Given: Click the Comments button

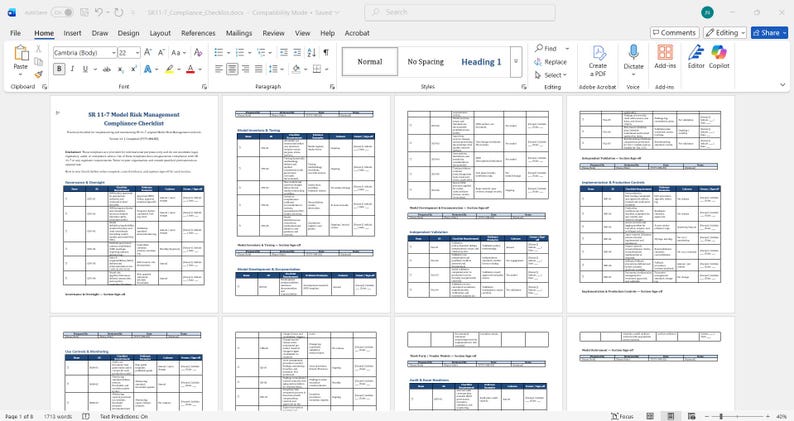Looking at the screenshot, I should click(x=674, y=32).
